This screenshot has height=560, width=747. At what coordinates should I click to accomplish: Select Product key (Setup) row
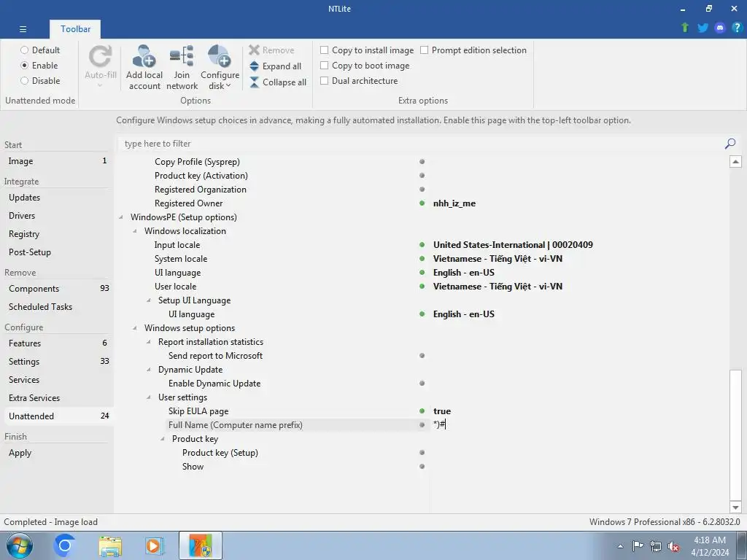422,453
